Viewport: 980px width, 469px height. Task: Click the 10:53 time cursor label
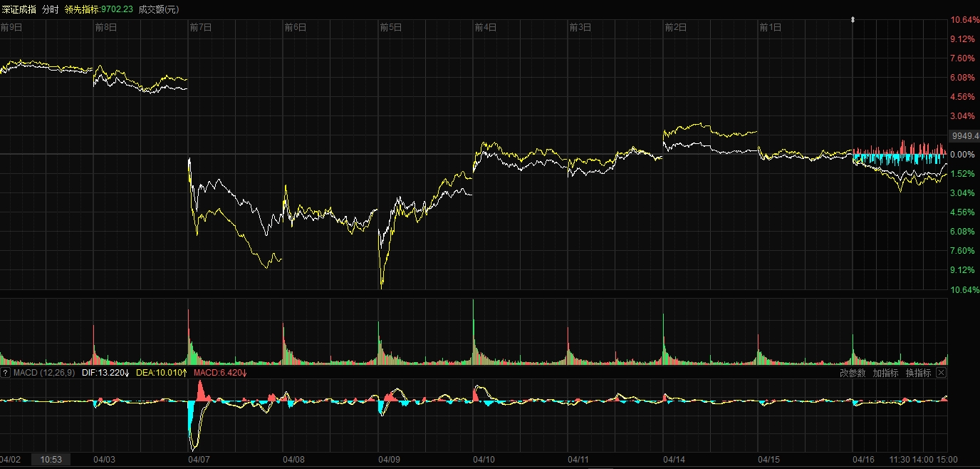point(53,460)
